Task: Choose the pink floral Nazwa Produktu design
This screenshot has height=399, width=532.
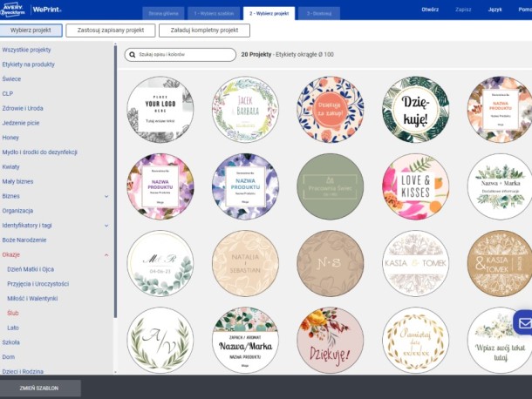Action: point(160,186)
